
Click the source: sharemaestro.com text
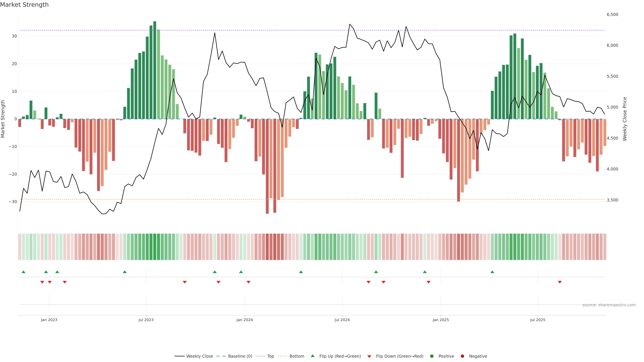coord(609,305)
